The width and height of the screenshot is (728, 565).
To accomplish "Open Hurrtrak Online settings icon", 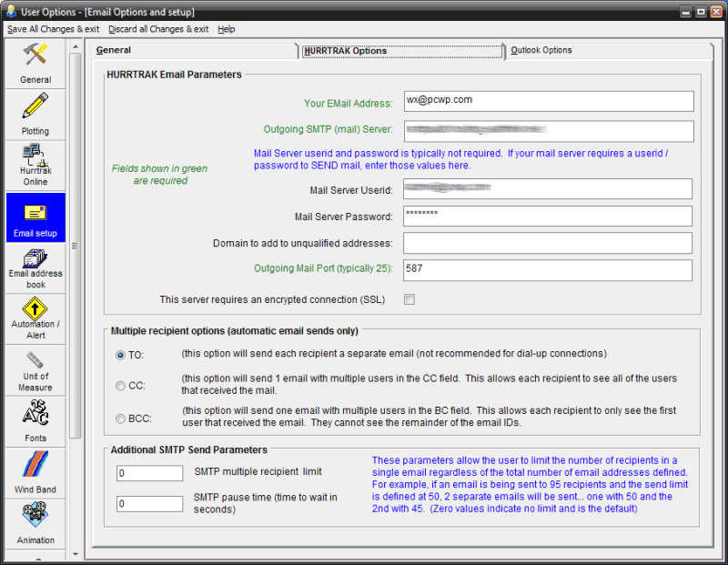I will point(35,165).
